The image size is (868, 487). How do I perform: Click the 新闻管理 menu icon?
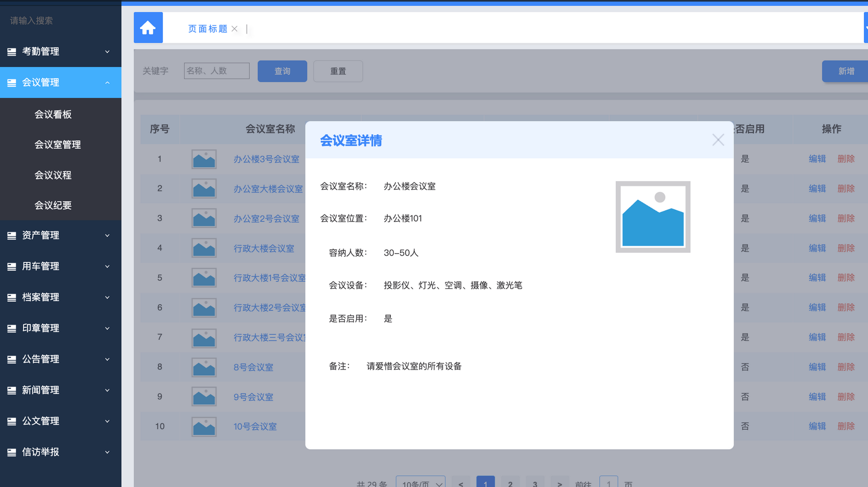(12, 390)
